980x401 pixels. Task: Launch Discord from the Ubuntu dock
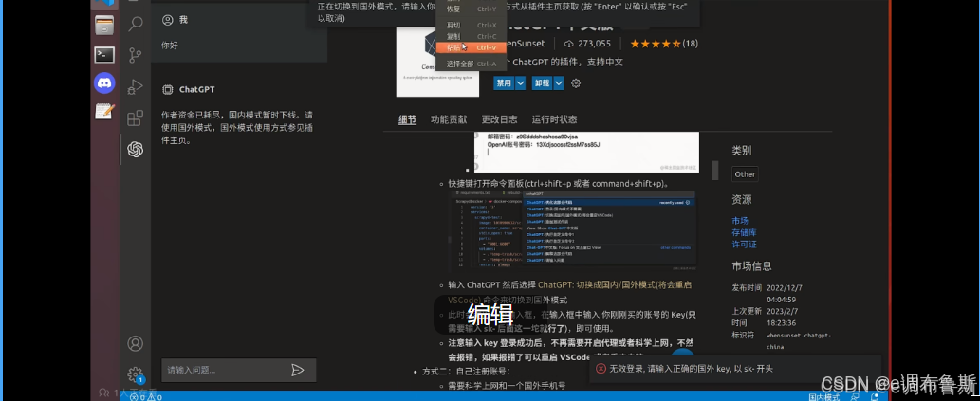pyautogui.click(x=104, y=83)
